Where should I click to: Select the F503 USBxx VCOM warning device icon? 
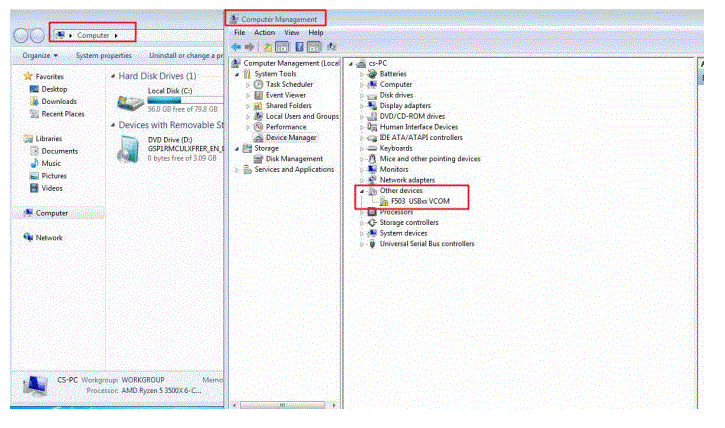coord(384,202)
